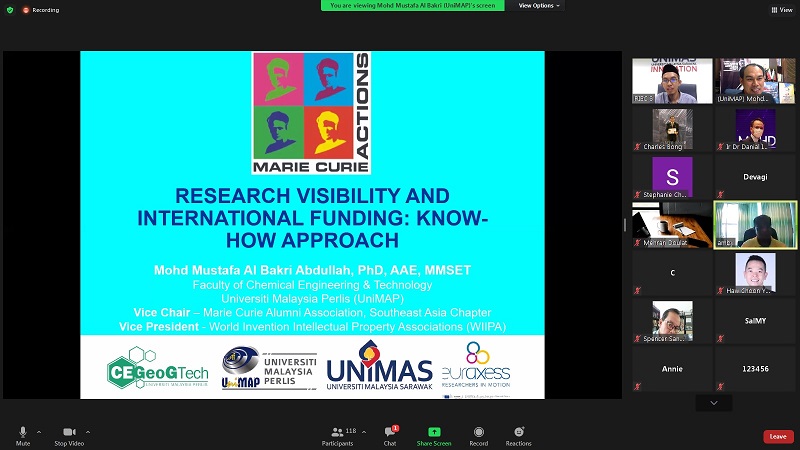Open audio options arrow next to Mute
800x450 pixels.
(39, 432)
